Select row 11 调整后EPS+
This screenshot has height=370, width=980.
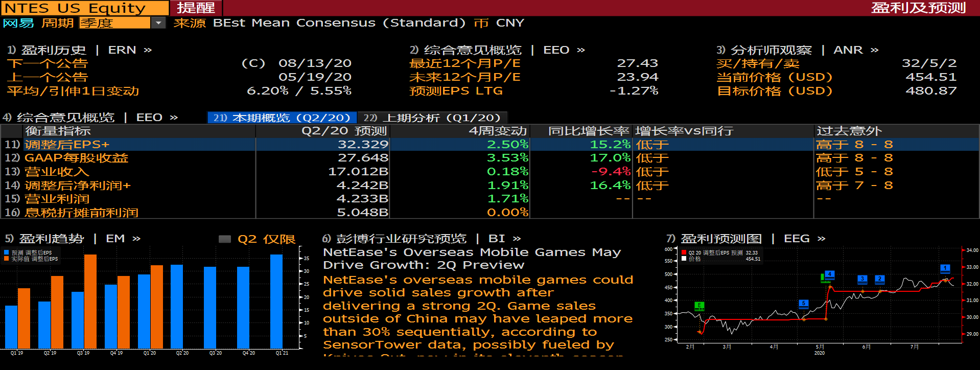[490, 145]
